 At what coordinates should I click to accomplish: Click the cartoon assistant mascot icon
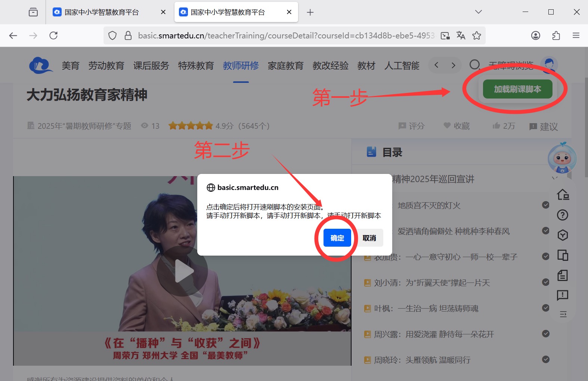562,158
